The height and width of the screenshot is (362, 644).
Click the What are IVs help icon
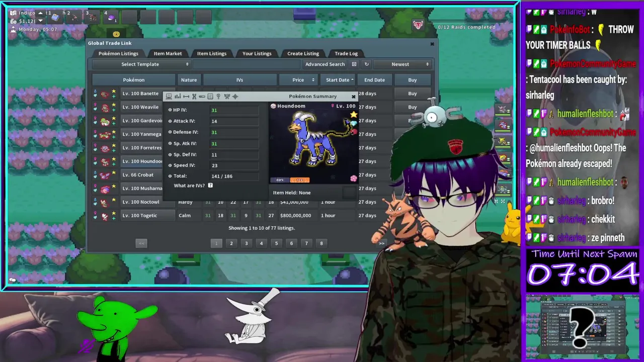210,186
